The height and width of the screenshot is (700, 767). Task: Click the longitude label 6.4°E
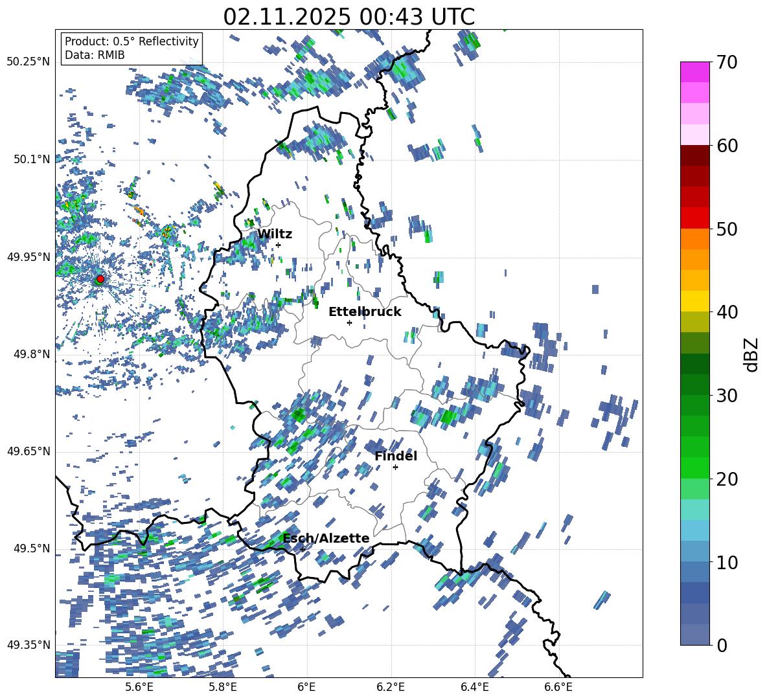pos(474,688)
